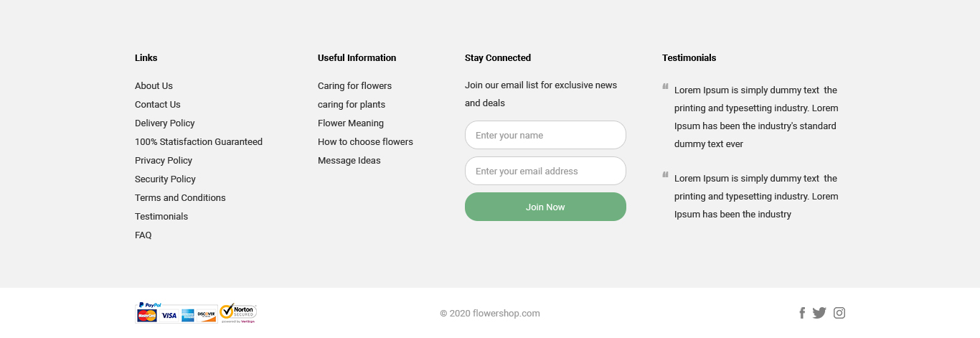
Task: Open the Caring for flowers link
Action: (x=354, y=86)
